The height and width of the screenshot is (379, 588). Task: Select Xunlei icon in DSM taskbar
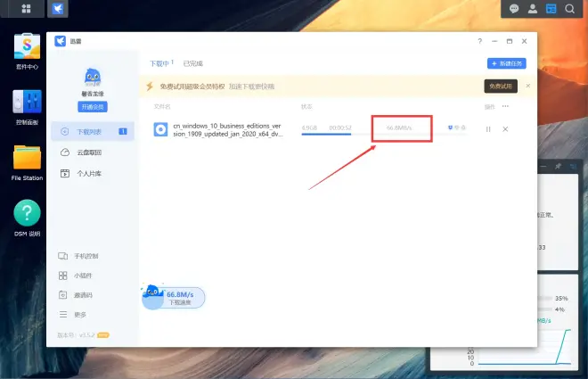[x=58, y=9]
